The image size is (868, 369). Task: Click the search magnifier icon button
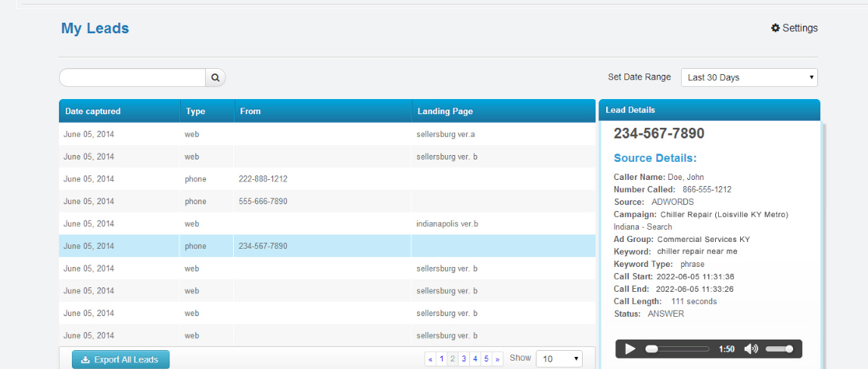216,78
